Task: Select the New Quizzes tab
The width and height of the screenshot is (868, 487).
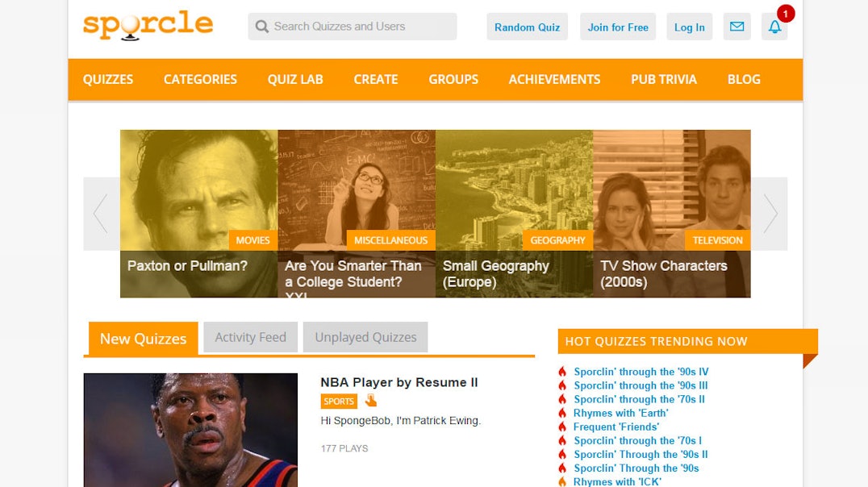Action: tap(143, 339)
